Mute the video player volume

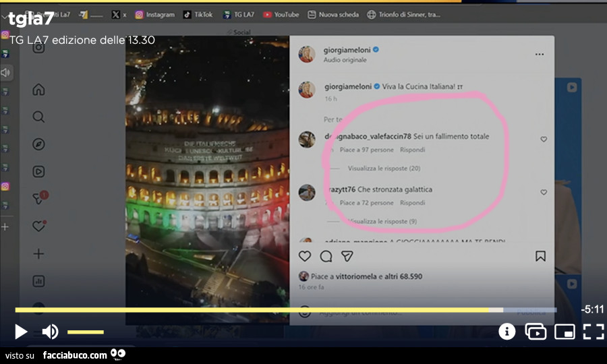(x=50, y=332)
